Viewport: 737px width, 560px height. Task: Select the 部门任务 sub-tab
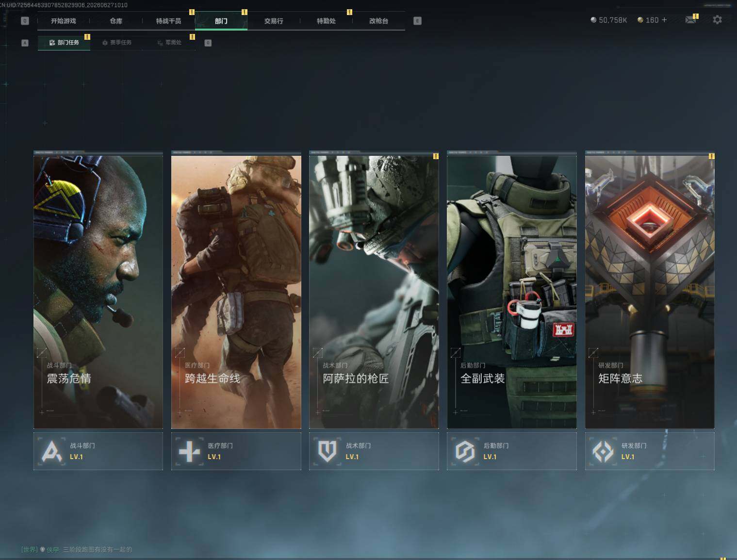point(64,43)
